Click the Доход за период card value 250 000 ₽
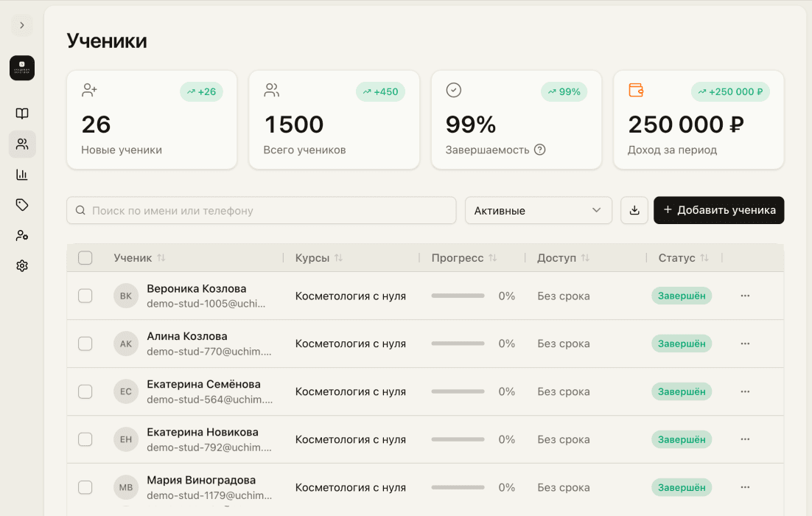 pyautogui.click(x=686, y=125)
